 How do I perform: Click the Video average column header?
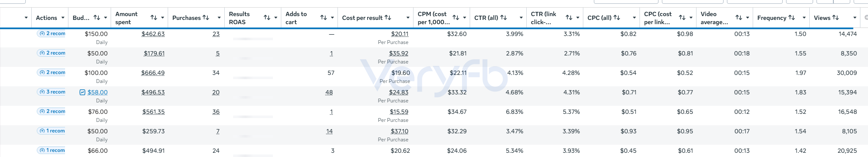[714, 18]
